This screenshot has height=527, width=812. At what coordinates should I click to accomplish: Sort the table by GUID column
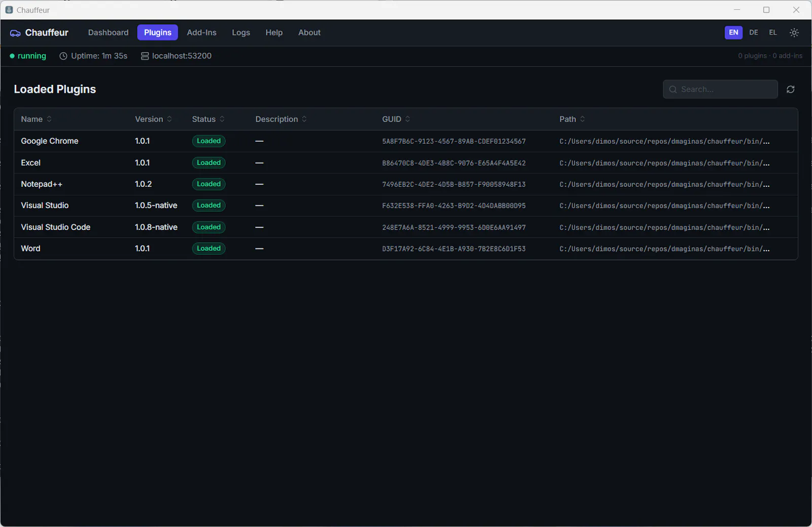click(396, 119)
